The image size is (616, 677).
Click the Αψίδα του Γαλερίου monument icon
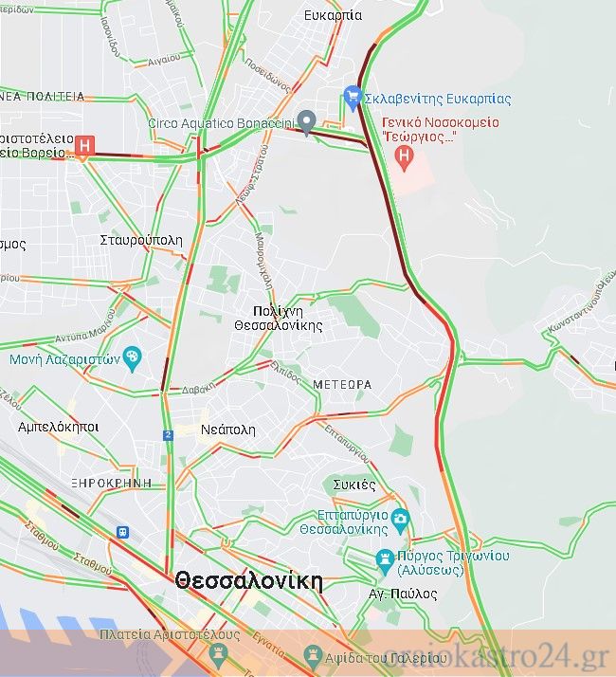[x=312, y=658]
